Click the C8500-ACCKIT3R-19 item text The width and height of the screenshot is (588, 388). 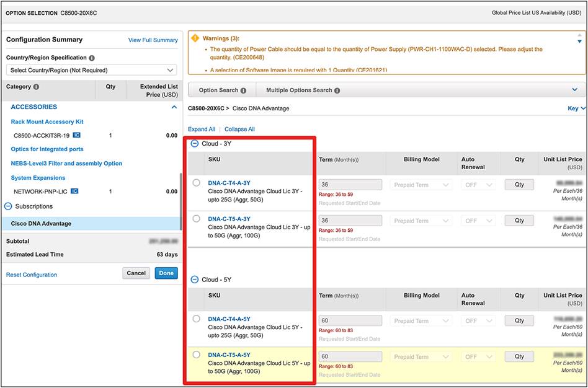(42, 136)
